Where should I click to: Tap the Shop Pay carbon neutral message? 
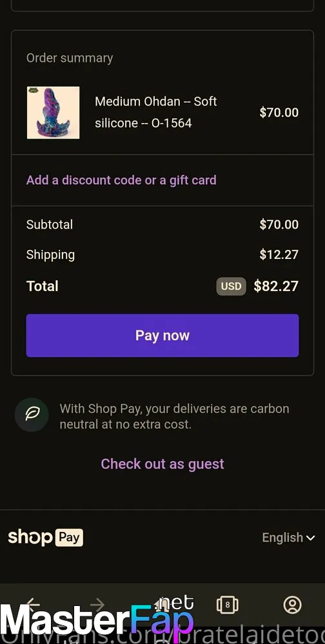175,417
